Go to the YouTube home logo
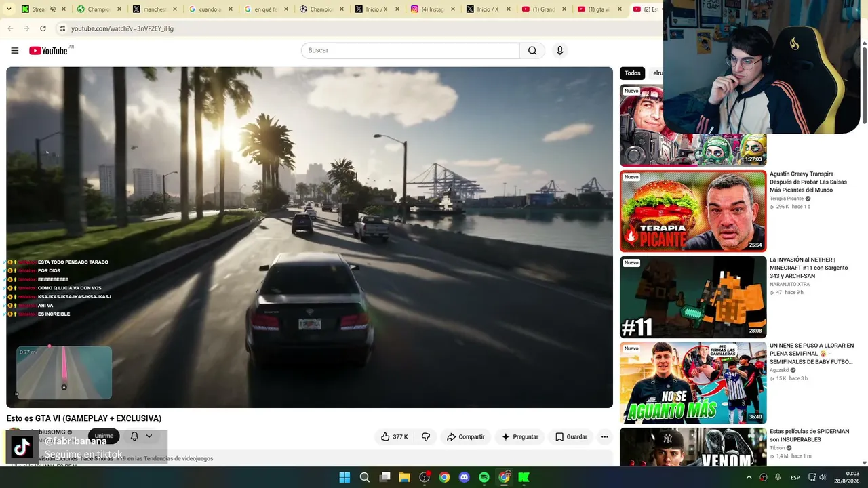Viewport: 868px width, 488px height. tap(48, 51)
